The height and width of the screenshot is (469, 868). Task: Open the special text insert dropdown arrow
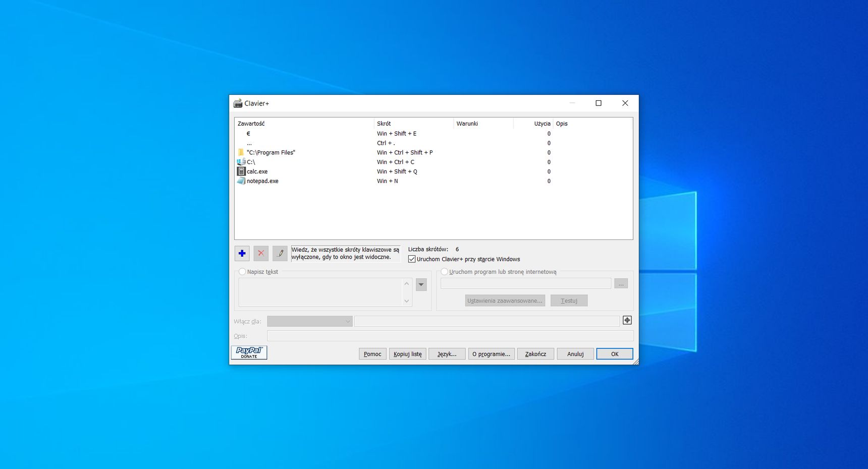421,284
